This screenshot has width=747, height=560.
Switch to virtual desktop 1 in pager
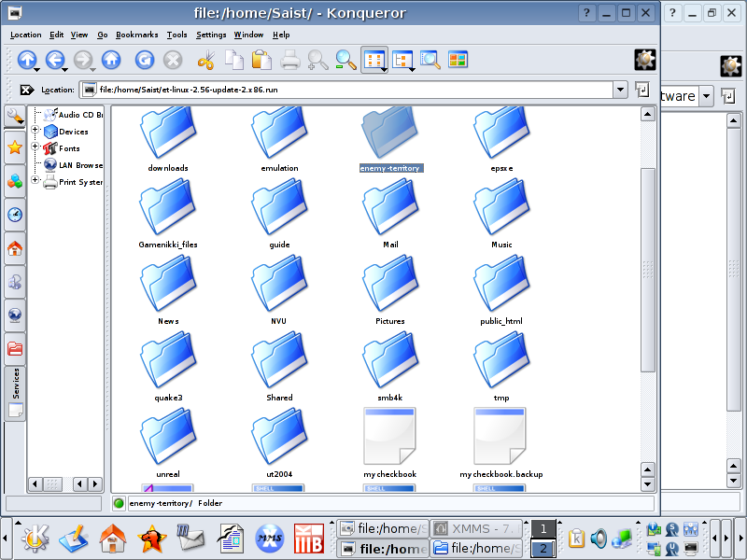(543, 529)
